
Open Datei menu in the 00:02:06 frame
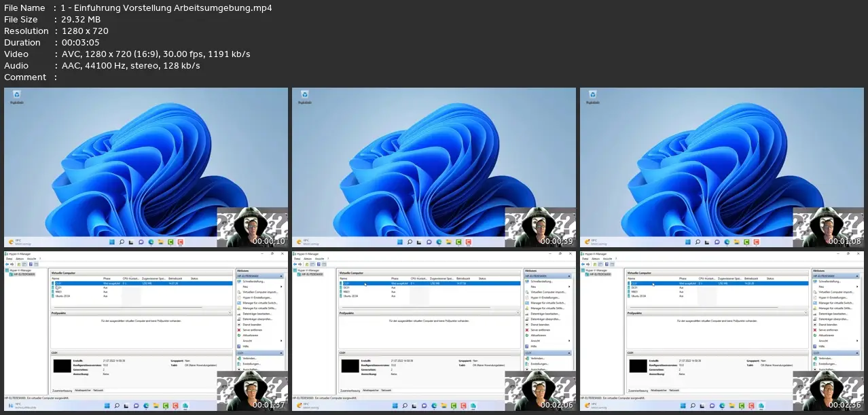[x=297, y=259]
